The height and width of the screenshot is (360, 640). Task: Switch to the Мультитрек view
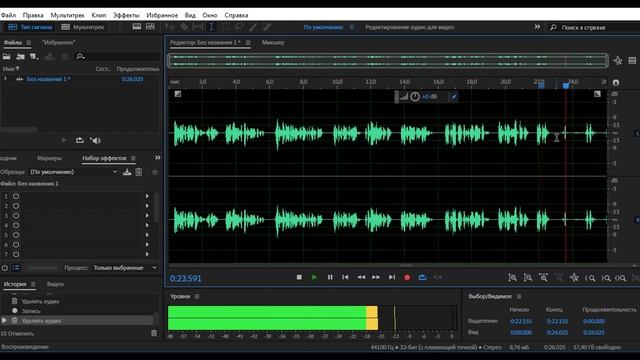tap(83, 27)
